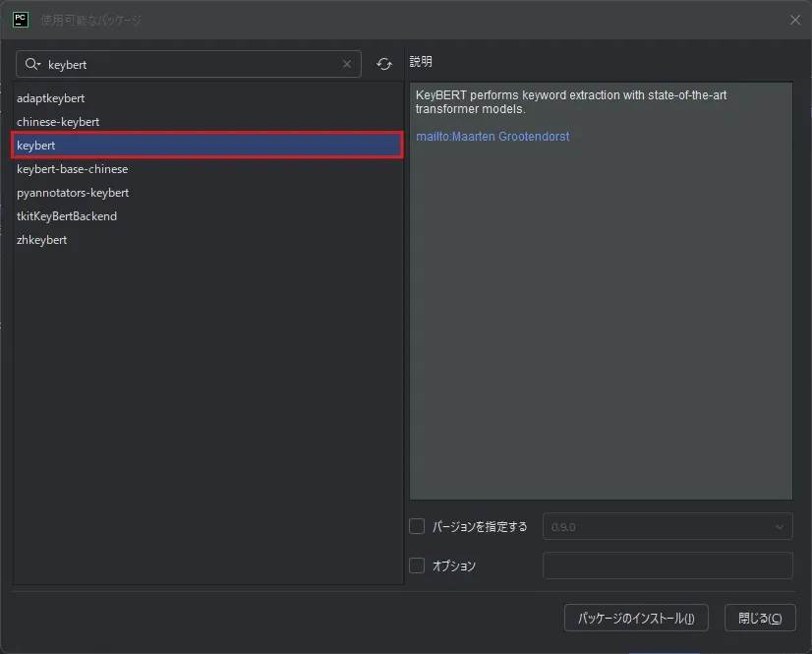Enable the バージョンを指定する checkbox
Image resolution: width=812 pixels, height=654 pixels.
417,526
